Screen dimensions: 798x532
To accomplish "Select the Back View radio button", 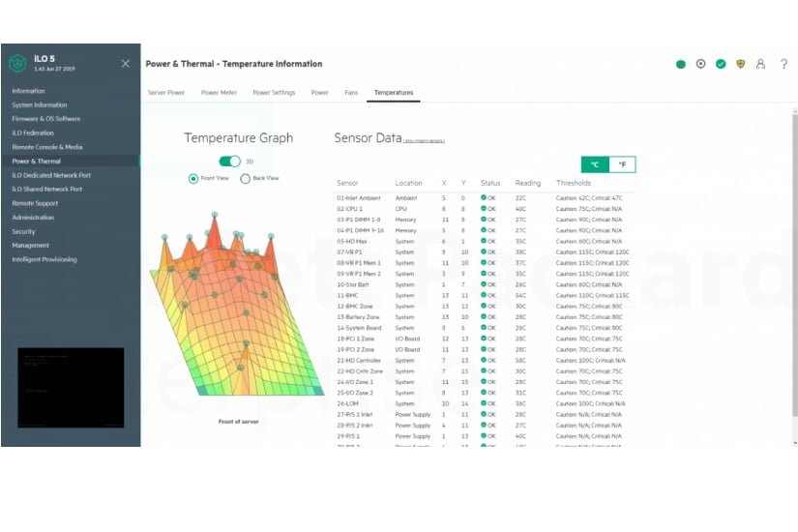I will 245,178.
